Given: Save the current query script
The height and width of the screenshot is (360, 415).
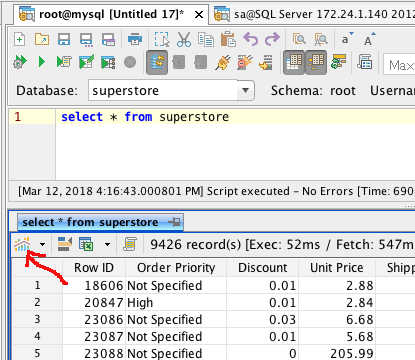Looking at the screenshot, I should (64, 39).
